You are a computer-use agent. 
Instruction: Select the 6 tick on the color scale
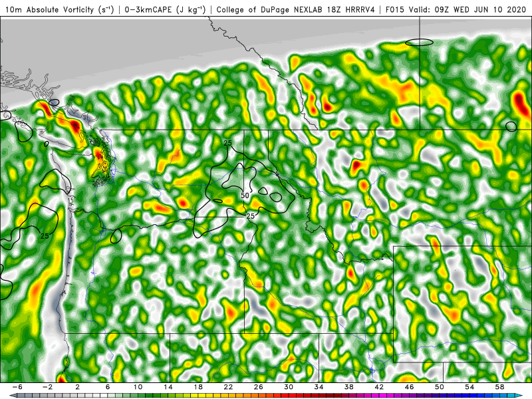[108, 387]
